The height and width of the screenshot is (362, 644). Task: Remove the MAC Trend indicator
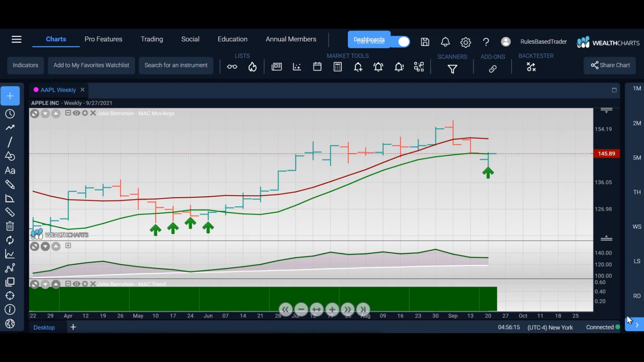93,284
